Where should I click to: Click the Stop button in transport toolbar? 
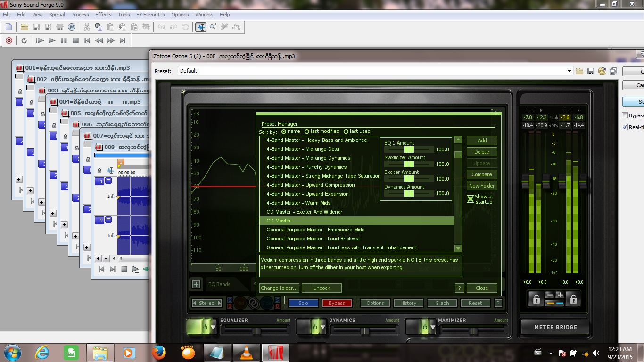[75, 41]
